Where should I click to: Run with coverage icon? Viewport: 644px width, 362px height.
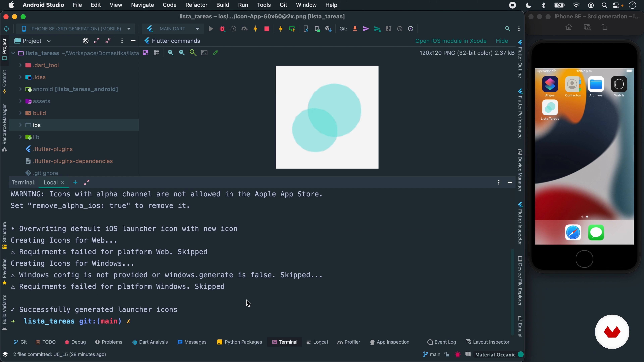point(233,29)
